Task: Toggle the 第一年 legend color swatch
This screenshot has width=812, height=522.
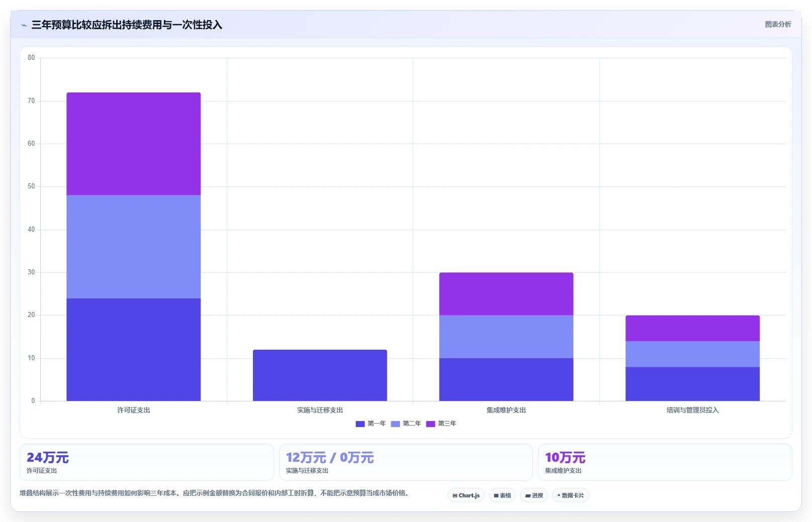Action: tap(360, 424)
